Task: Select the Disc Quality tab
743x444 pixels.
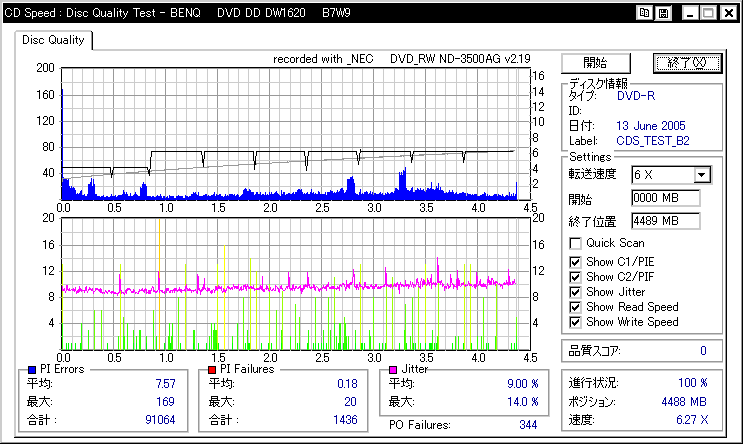Action: (x=53, y=40)
